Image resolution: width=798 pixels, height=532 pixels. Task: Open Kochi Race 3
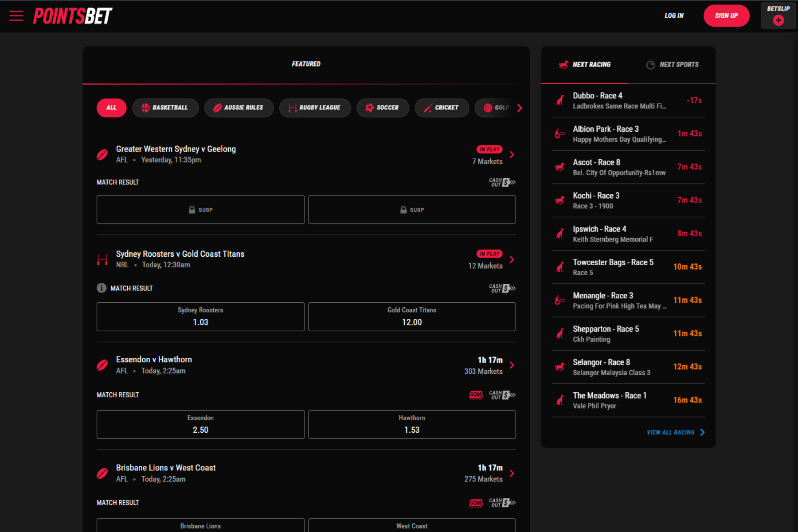pyautogui.click(x=628, y=200)
